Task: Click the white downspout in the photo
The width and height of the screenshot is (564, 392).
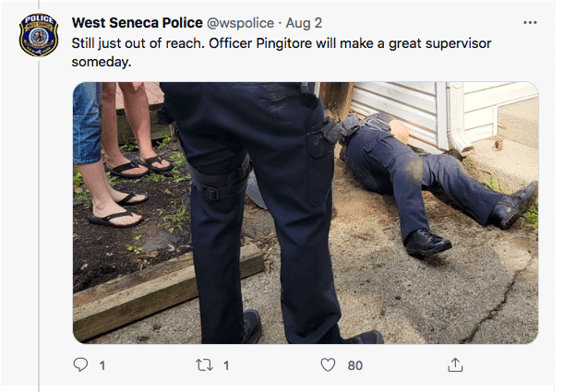Action: pos(458,117)
